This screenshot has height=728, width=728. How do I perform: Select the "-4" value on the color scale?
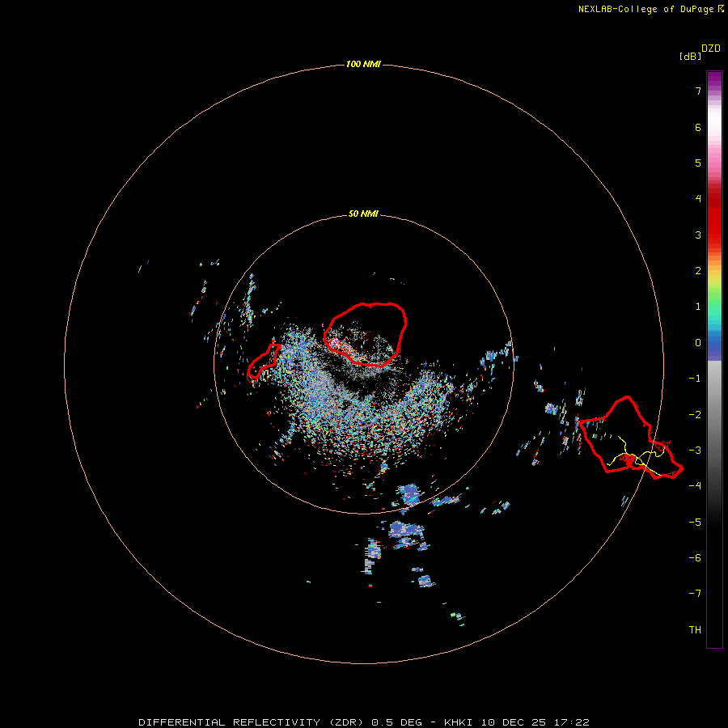695,486
